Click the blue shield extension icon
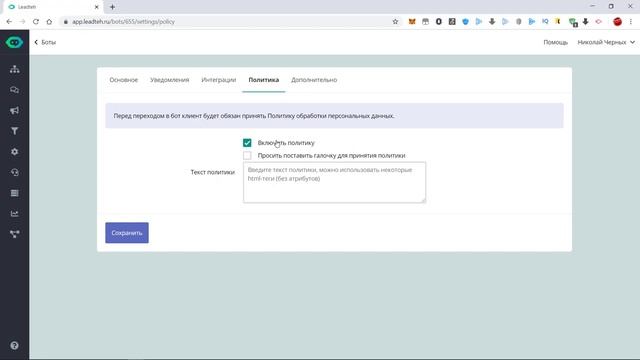Image resolution: width=640 pixels, height=360 pixels. pos(465,22)
